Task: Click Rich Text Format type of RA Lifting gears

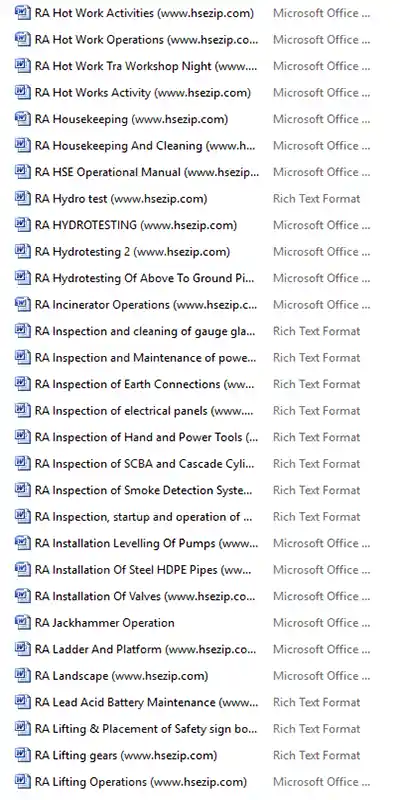Action: pyautogui.click(x=317, y=756)
